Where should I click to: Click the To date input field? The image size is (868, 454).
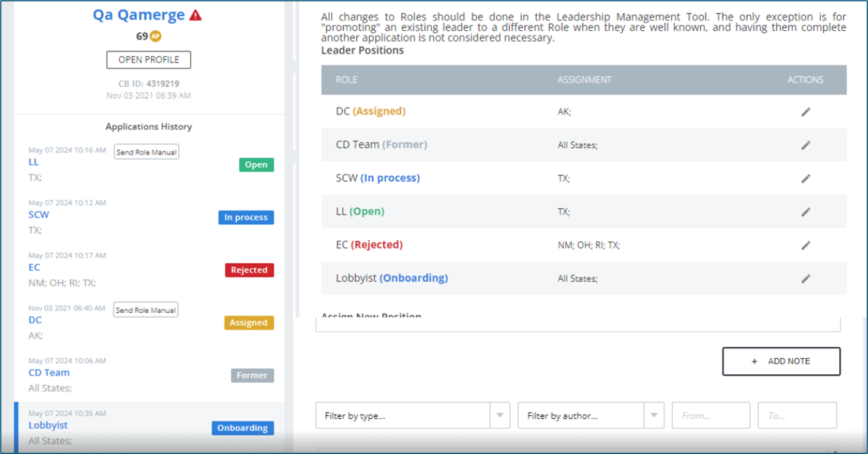(x=797, y=415)
